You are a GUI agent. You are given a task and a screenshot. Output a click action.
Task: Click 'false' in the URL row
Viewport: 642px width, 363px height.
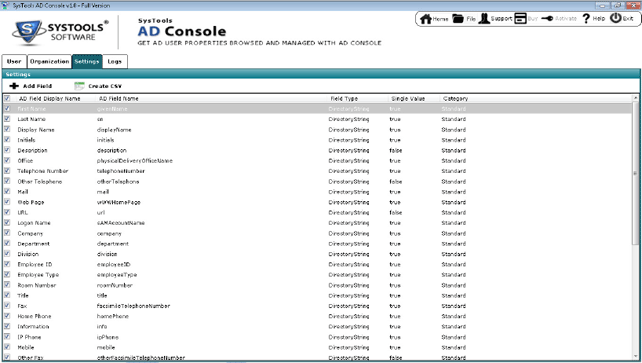[396, 213]
